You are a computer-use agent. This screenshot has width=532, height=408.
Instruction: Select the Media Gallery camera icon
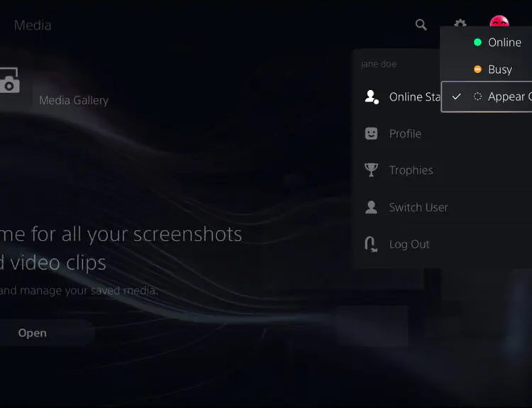tap(9, 84)
